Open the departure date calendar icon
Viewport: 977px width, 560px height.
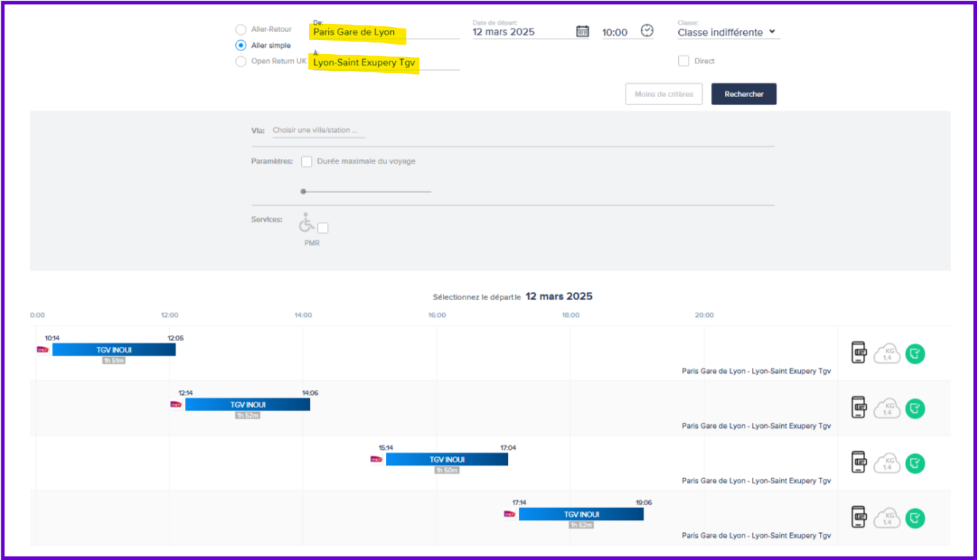pyautogui.click(x=582, y=31)
